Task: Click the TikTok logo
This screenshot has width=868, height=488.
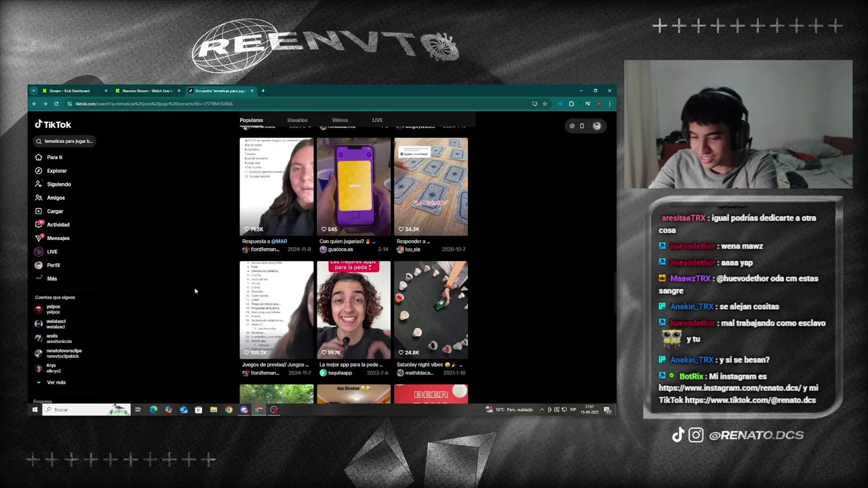Action: pos(53,125)
